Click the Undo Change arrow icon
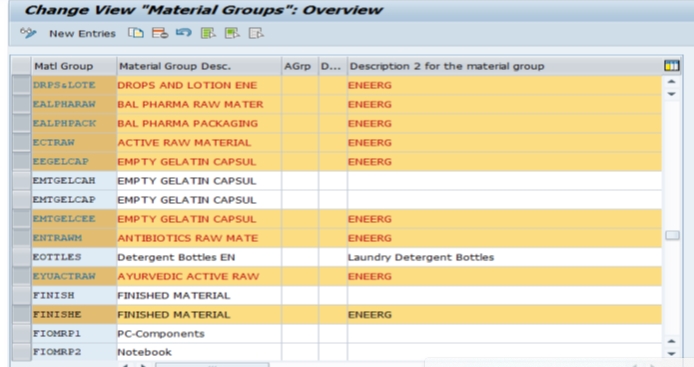The width and height of the screenshot is (694, 367). [x=184, y=33]
